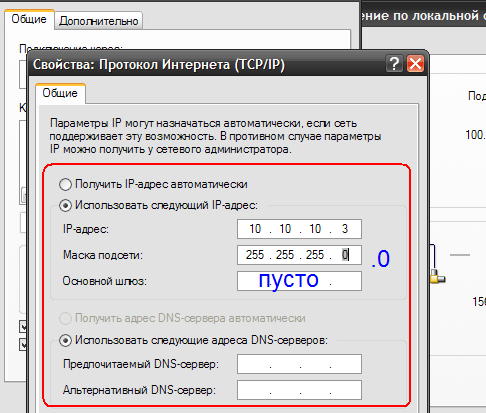This screenshot has height=413, width=486.
Task: Select Получить IP-адрес автоматически radio button
Action: (x=65, y=184)
